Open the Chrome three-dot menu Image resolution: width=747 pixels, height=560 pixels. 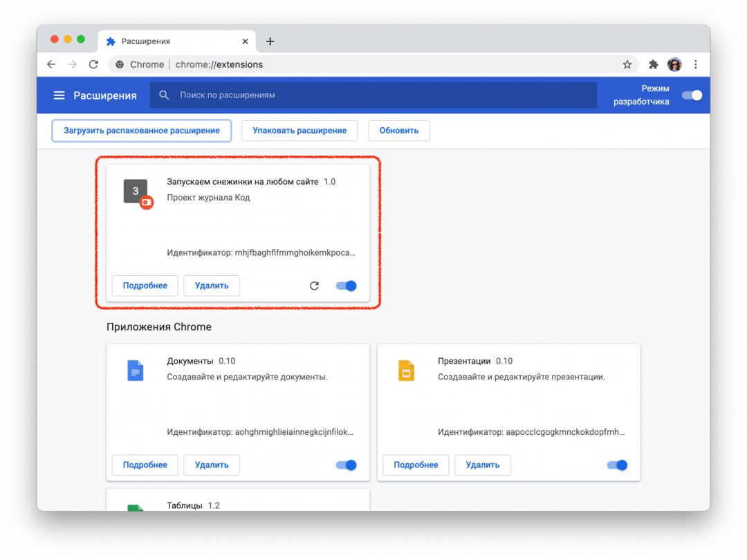[696, 64]
